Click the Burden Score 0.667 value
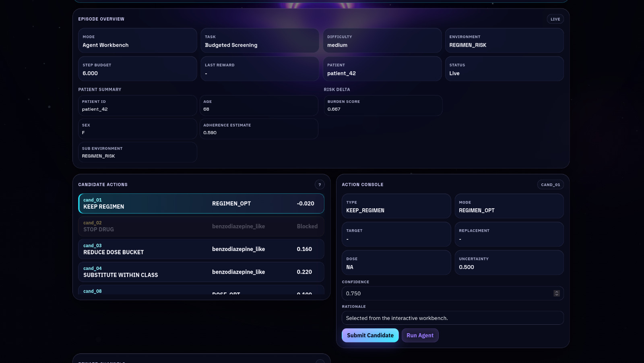This screenshot has width=644, height=363. (334, 109)
